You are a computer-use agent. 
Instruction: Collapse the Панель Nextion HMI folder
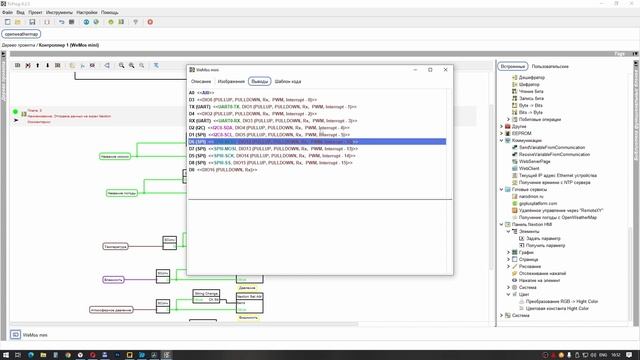[502, 224]
